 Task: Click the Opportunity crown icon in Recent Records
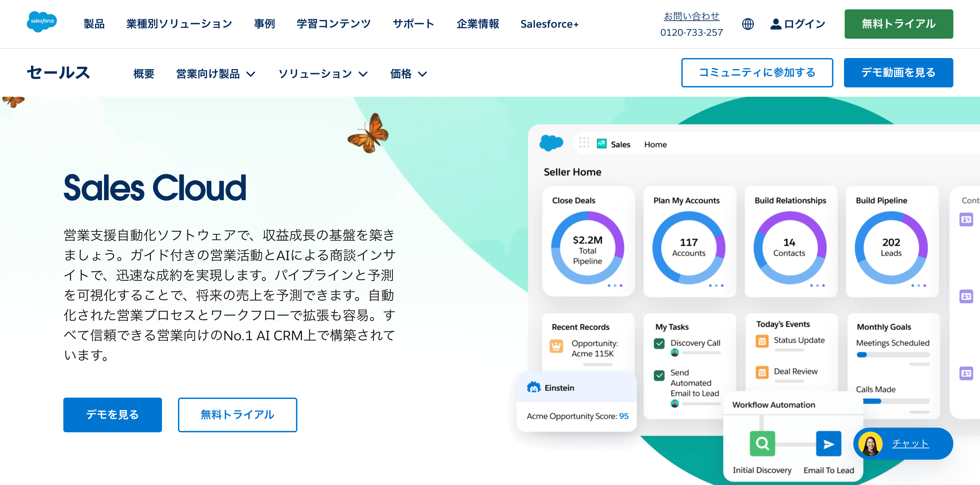click(556, 346)
